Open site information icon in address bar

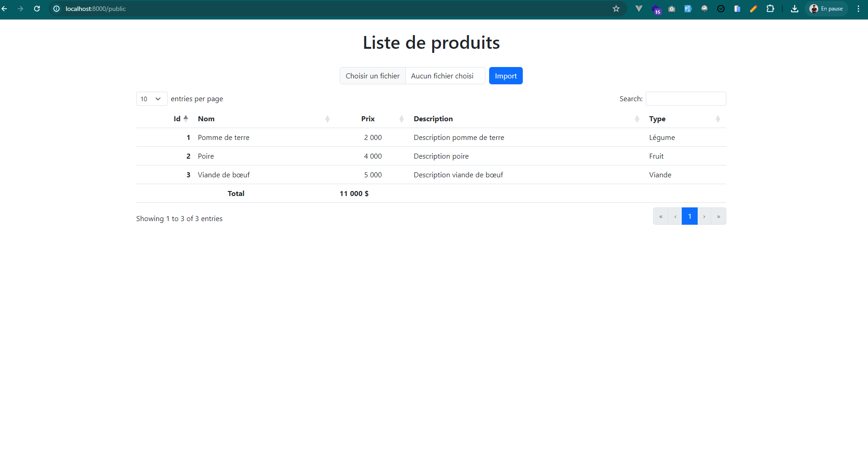point(56,9)
